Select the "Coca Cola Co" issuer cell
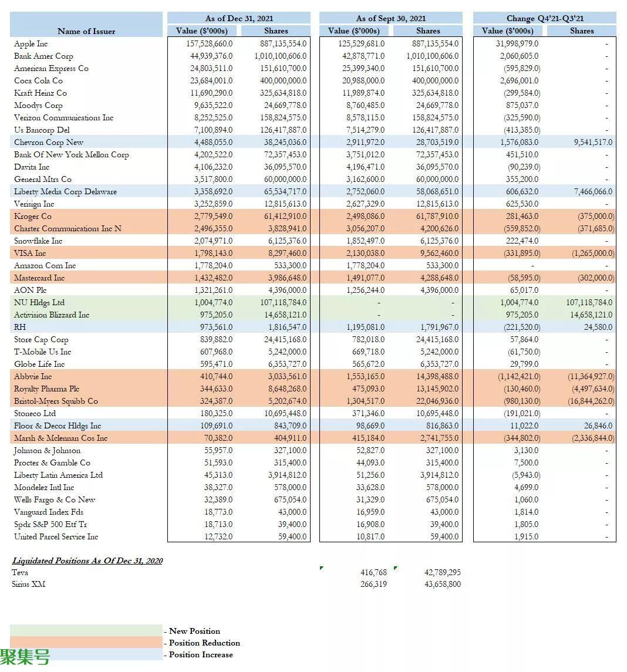The width and height of the screenshot is (627, 672). pyautogui.click(x=38, y=80)
